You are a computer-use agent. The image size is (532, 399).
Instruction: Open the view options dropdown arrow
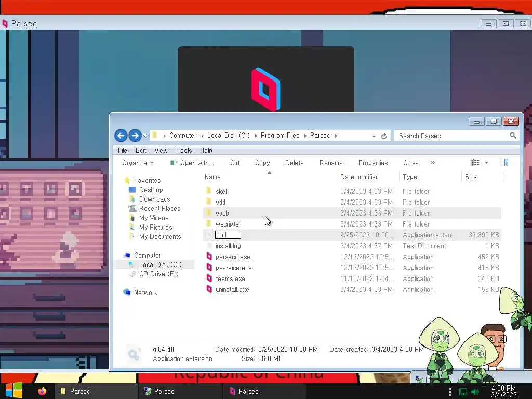(486, 163)
